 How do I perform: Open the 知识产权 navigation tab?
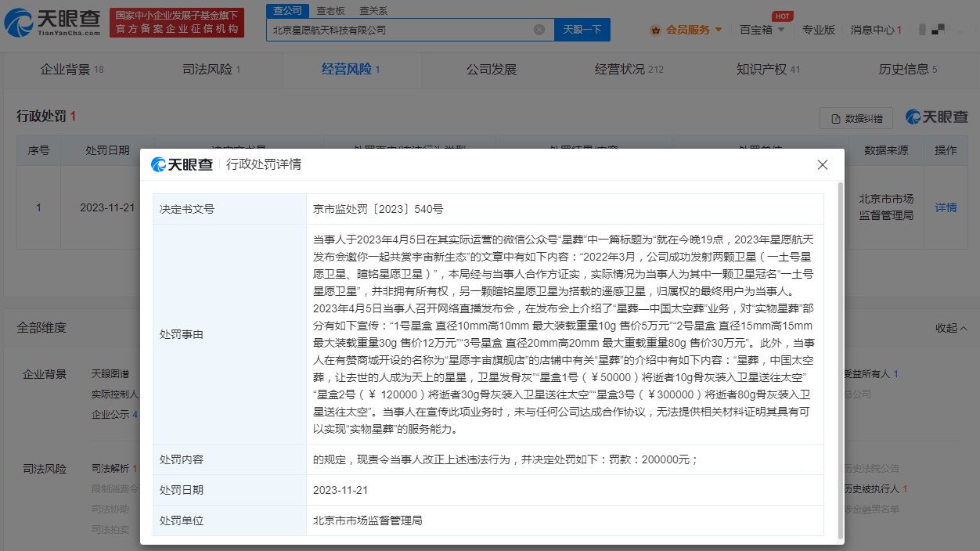click(768, 70)
